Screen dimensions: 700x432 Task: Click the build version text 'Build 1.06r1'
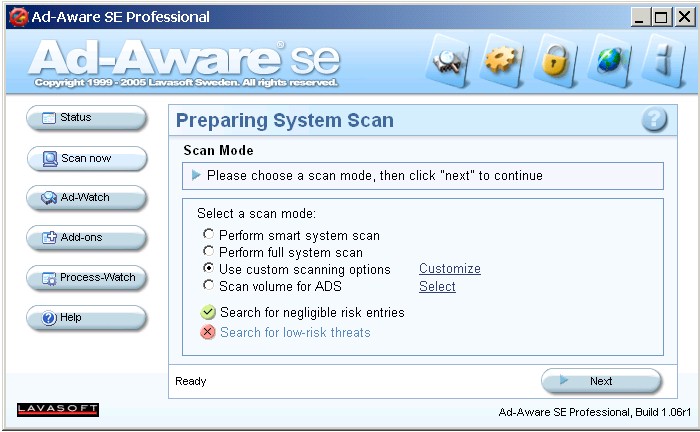tap(663, 412)
